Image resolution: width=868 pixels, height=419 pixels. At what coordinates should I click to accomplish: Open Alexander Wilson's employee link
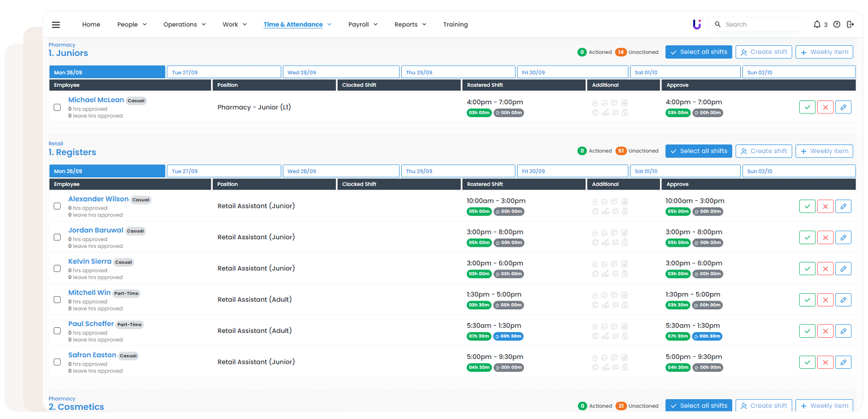pos(99,200)
